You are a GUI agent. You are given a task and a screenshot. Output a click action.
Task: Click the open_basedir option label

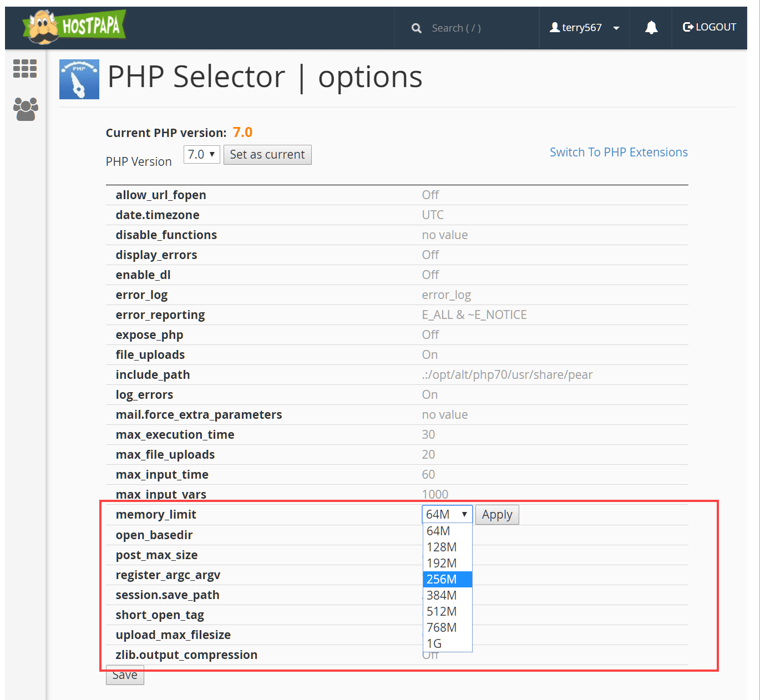click(x=154, y=535)
